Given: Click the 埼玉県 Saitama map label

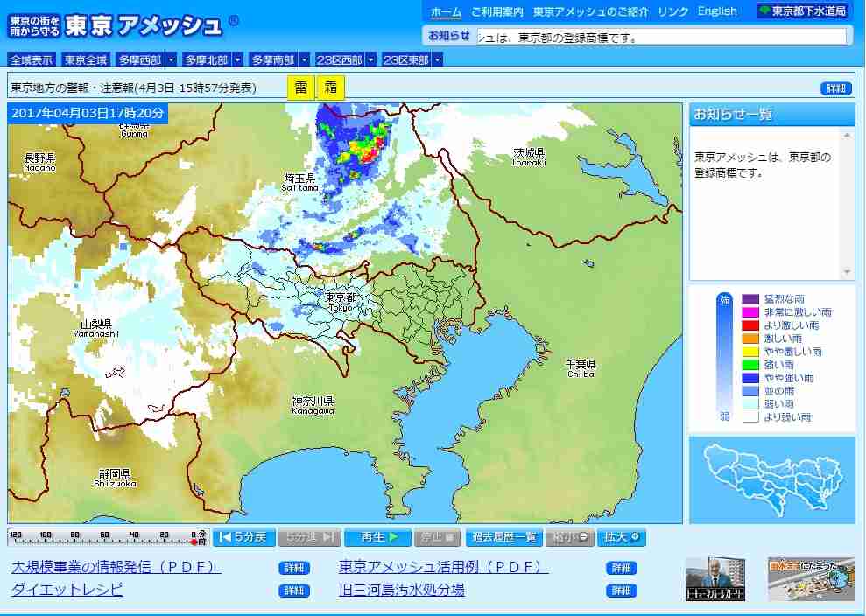Looking at the screenshot, I should point(299,182).
